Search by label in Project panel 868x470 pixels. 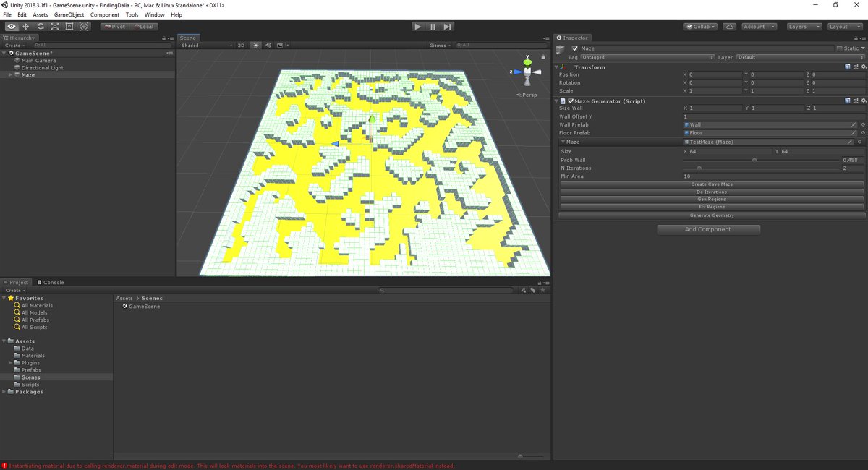tap(533, 290)
